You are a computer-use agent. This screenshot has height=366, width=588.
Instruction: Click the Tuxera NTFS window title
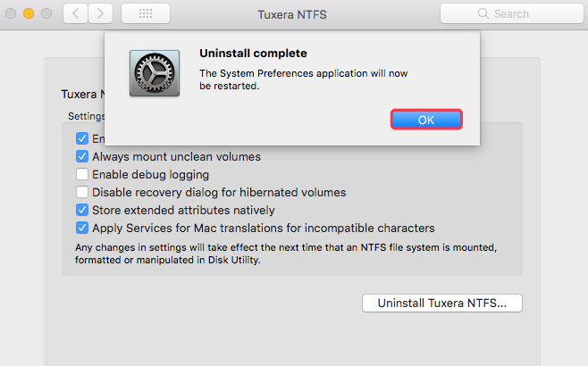292,14
